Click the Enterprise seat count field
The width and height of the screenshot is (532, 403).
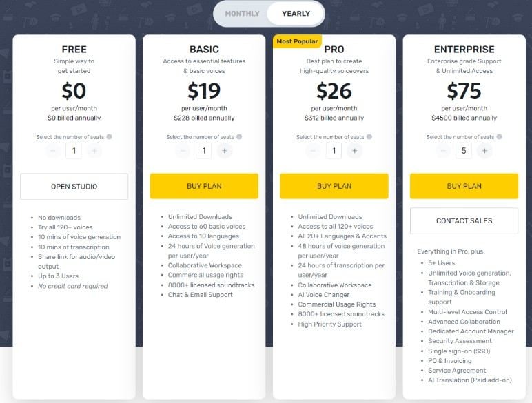pos(464,151)
